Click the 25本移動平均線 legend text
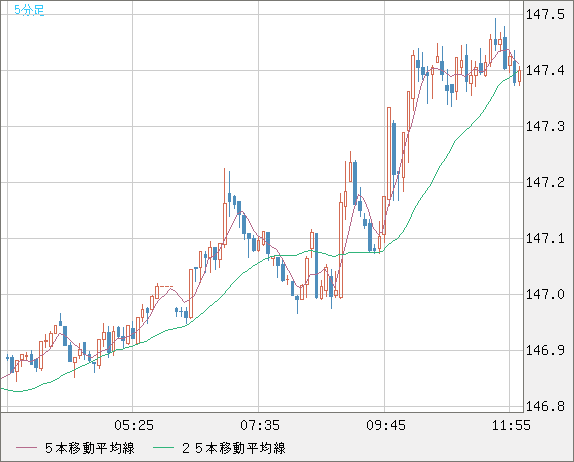574x462 pixels. (x=234, y=448)
